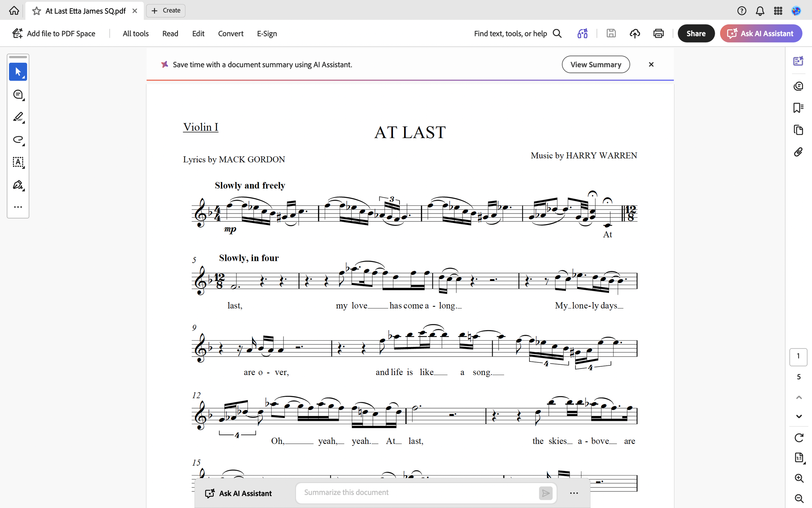Dismiss the AI summary banner
The image size is (812, 508).
(x=651, y=64)
